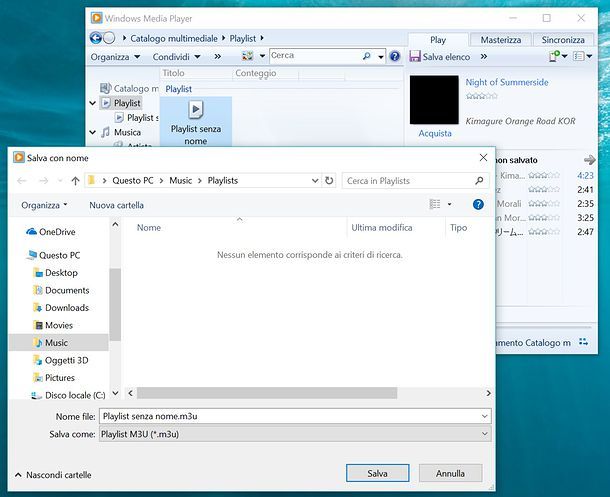Viewport: 610px width, 497px height.
Task: Switch to the Masterizza tab
Action: pos(501,40)
